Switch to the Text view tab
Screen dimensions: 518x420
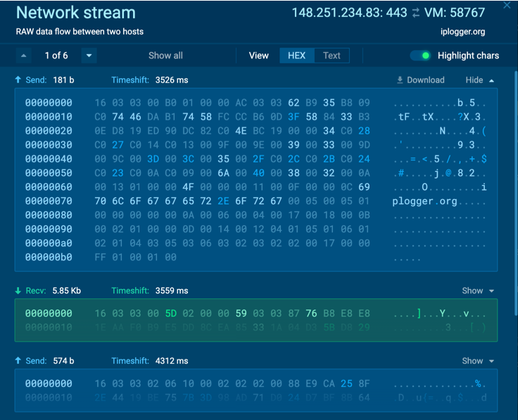click(x=331, y=56)
